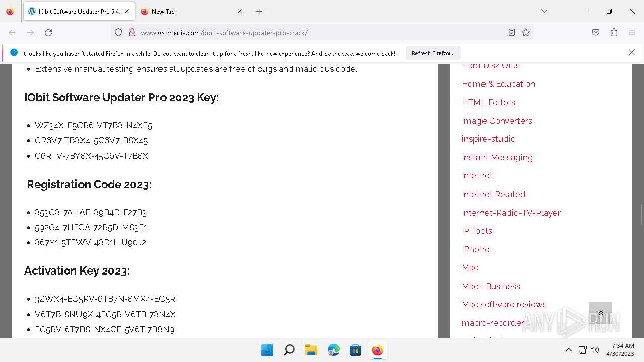Switch to the New Tab tab
Image resolution: width=644 pixels, height=362 pixels.
(191, 11)
